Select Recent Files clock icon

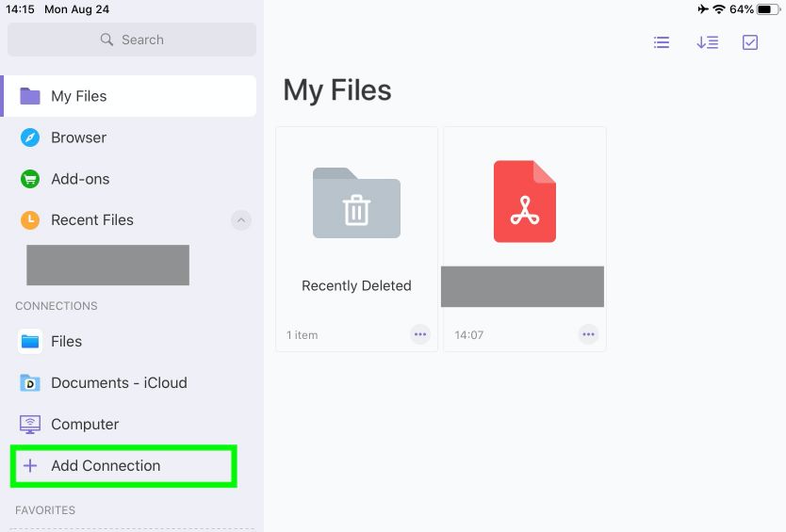(x=30, y=220)
